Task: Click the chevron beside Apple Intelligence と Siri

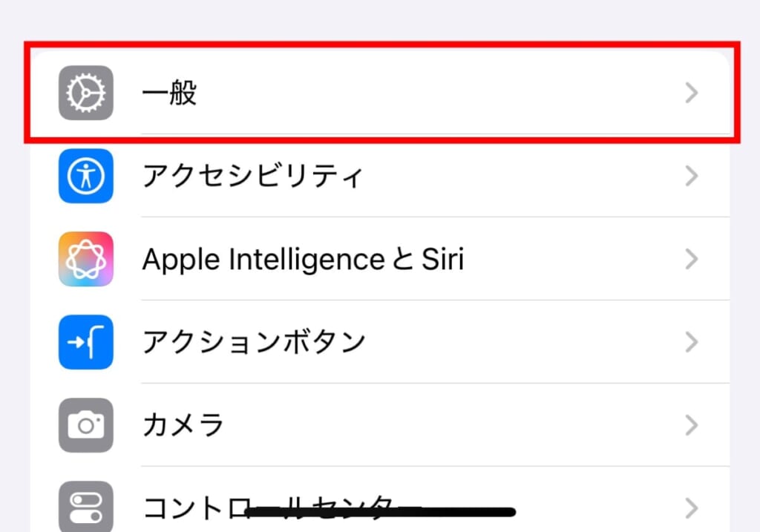Action: [692, 259]
